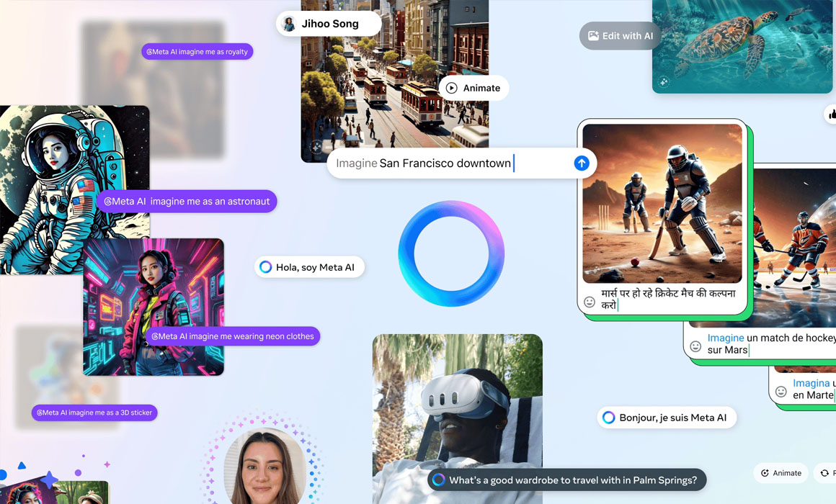Click the play icon on the San Francisco Animate button
Viewport: 836px width, 504px height.
point(452,88)
